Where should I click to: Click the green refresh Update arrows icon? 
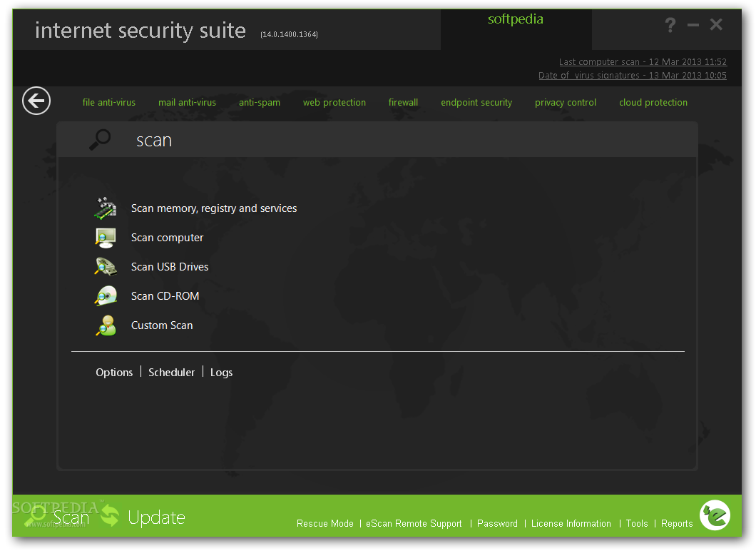(110, 516)
